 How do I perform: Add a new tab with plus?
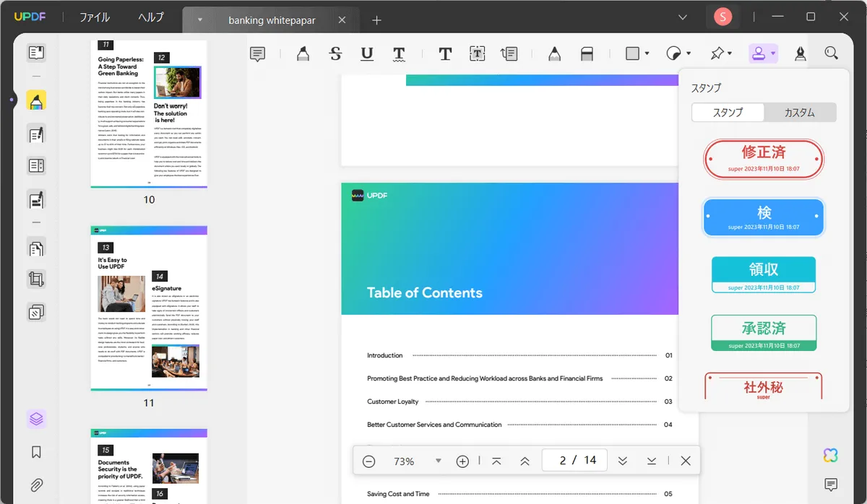(x=376, y=20)
